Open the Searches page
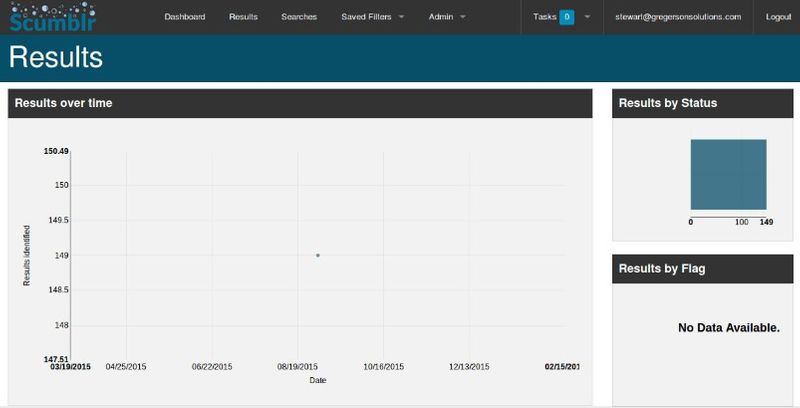The image size is (800, 408). click(x=299, y=17)
